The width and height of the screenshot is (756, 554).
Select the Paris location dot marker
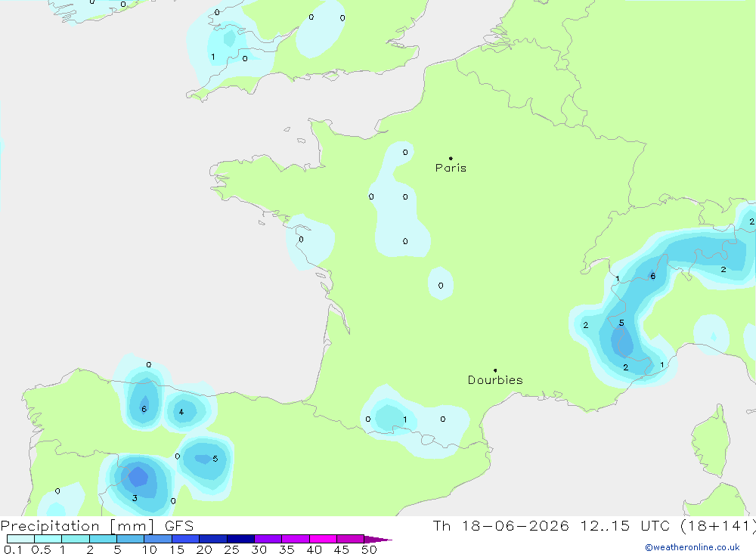pyautogui.click(x=451, y=158)
